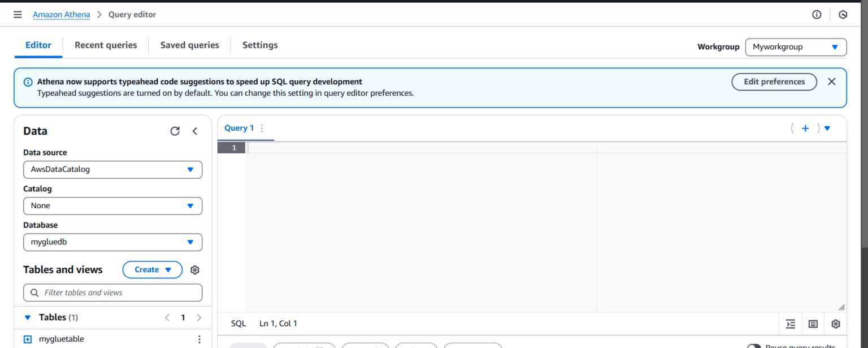The image size is (868, 348).
Task: Open table settings gear beside Create button
Action: coord(194,270)
